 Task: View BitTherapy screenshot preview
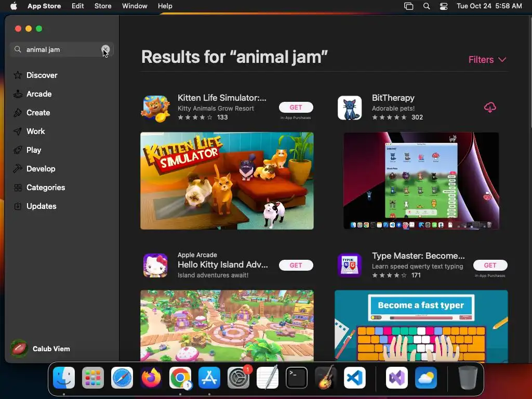click(x=421, y=181)
